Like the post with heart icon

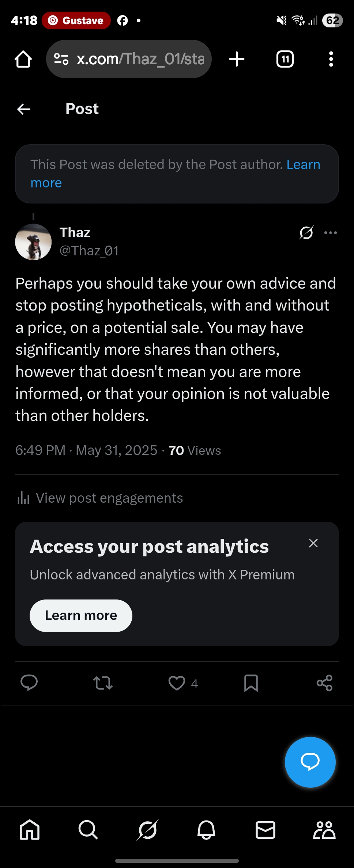[x=177, y=683]
